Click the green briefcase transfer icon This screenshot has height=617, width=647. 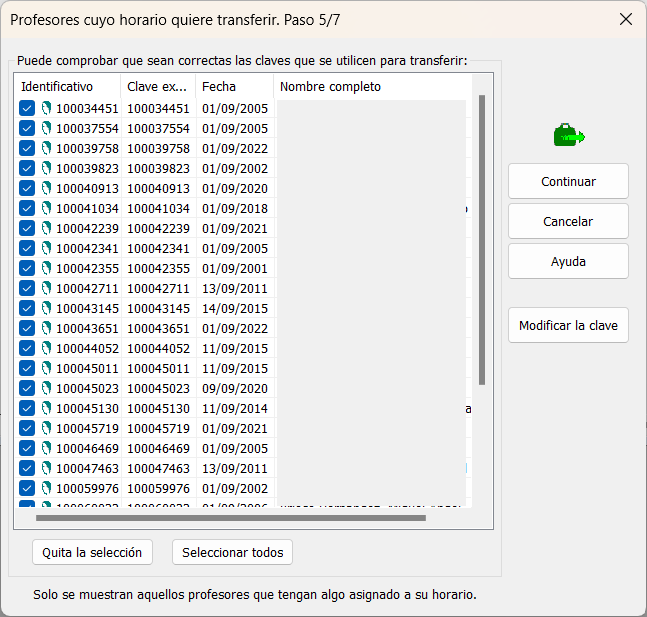click(569, 135)
